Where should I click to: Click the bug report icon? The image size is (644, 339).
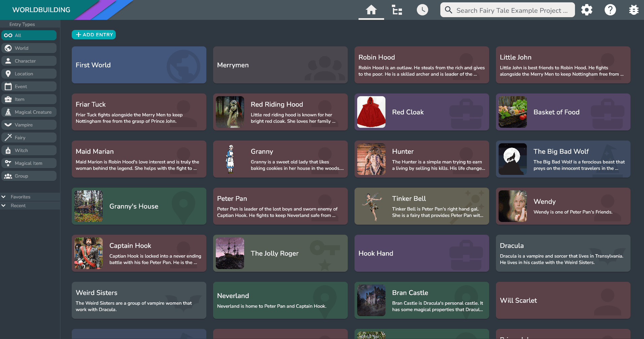coord(634,10)
